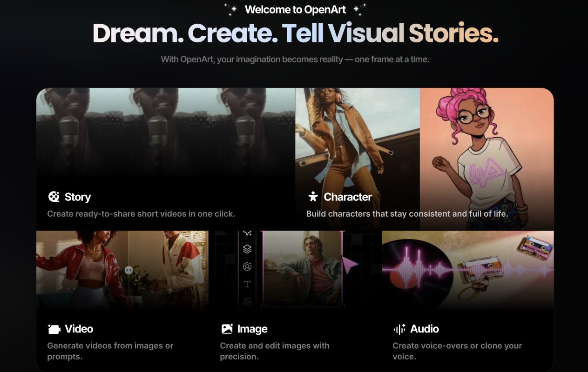Select the Text tool in the Image toolbar
The image size is (588, 372).
pos(247,284)
